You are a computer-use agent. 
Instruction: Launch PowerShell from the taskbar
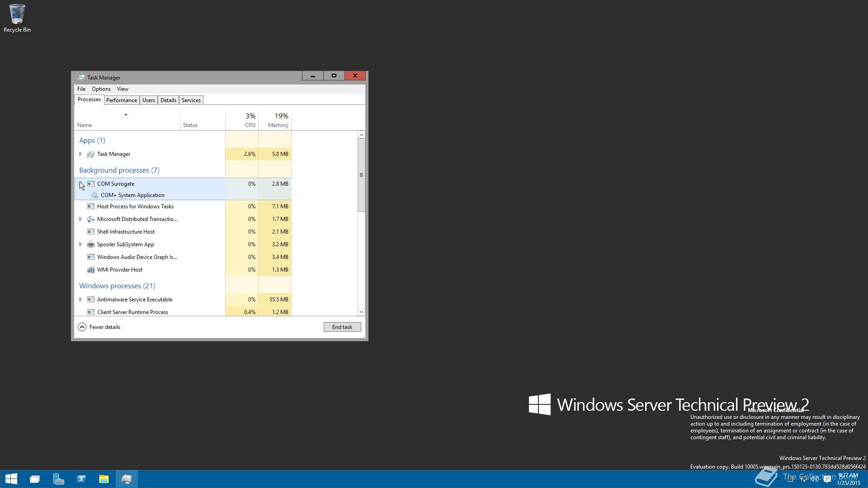point(81,479)
